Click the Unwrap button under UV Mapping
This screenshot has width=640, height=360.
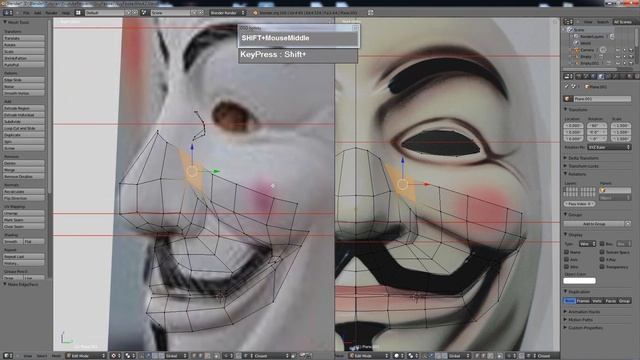tap(24, 213)
